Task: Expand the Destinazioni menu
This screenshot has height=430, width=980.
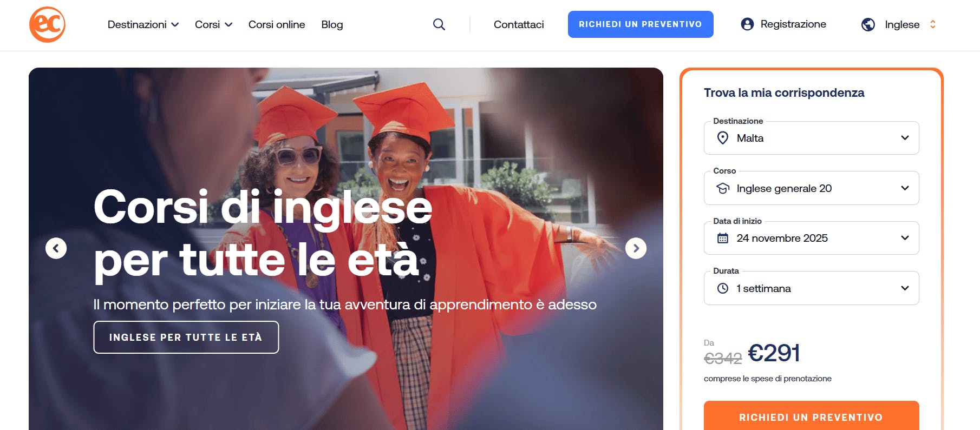Action: [143, 24]
